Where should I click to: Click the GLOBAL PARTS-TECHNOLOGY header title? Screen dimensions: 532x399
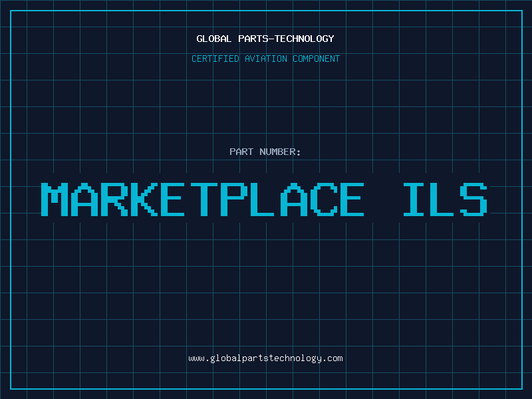[265, 39]
